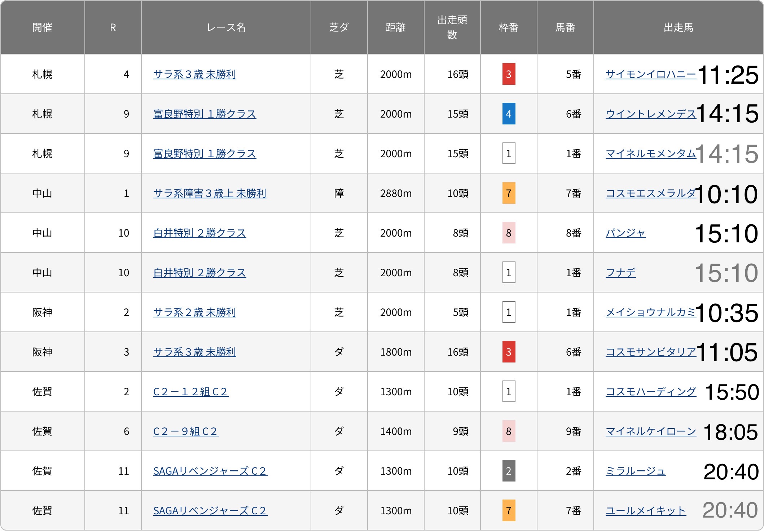Click the レース名 column header
This screenshot has height=532, width=764.
click(226, 27)
